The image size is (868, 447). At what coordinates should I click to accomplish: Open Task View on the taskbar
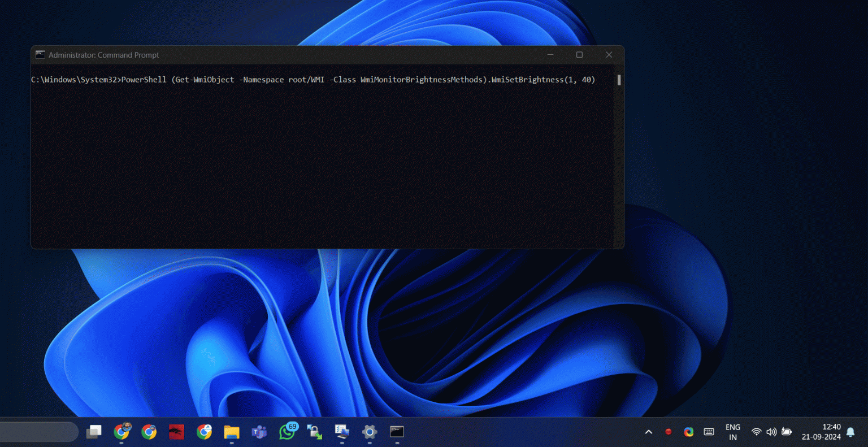click(94, 432)
